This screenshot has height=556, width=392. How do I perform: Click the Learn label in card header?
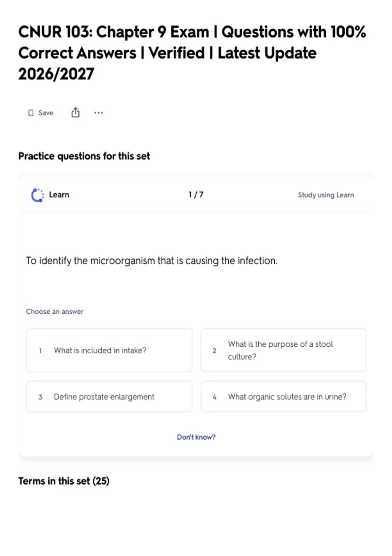(x=59, y=195)
